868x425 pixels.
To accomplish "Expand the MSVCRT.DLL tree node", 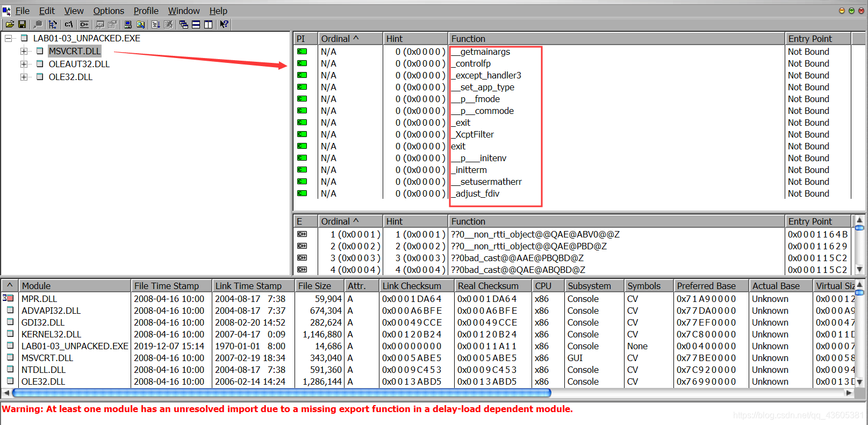I will [24, 51].
